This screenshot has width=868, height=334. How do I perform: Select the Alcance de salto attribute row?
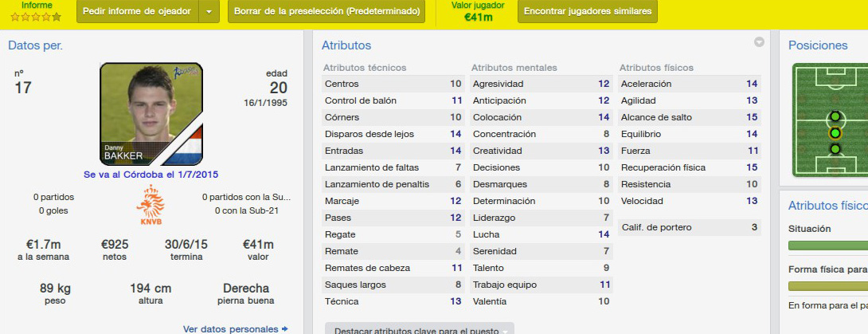coord(689,117)
